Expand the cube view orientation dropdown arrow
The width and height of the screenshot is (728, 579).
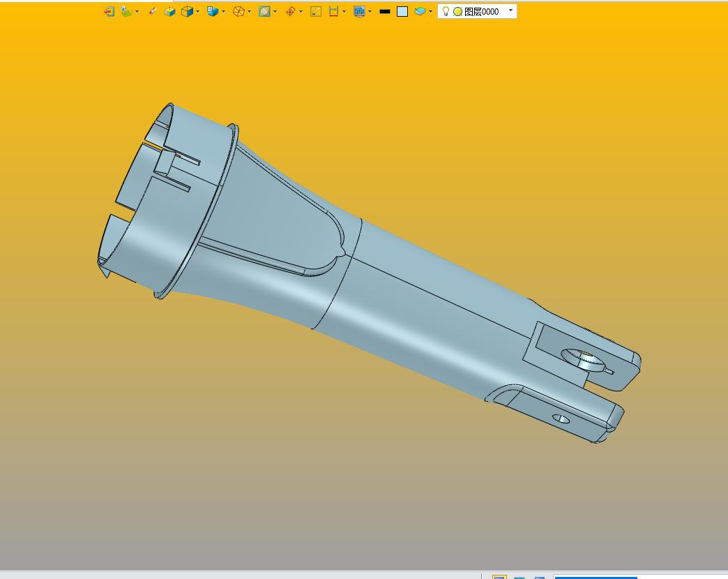[x=198, y=12]
